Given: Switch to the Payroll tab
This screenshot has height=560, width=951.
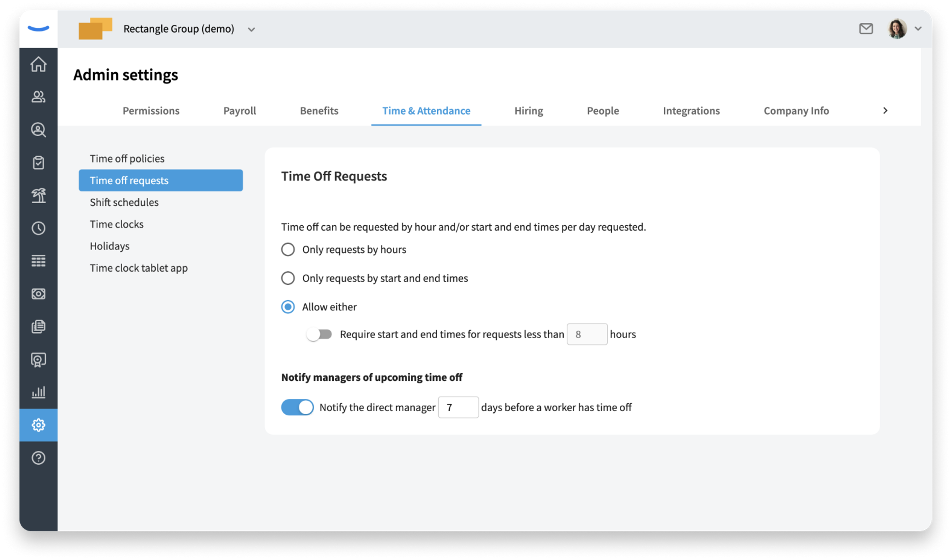Looking at the screenshot, I should 239,110.
